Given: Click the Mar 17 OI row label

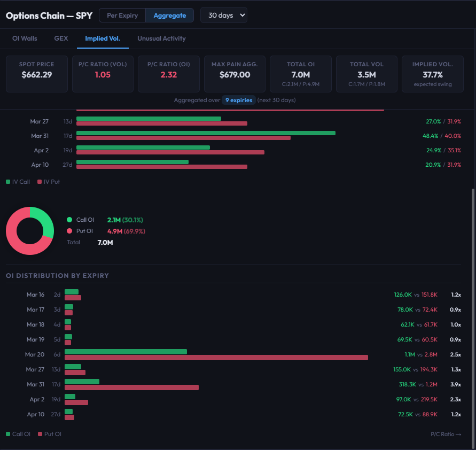Looking at the screenshot, I should point(35,310).
